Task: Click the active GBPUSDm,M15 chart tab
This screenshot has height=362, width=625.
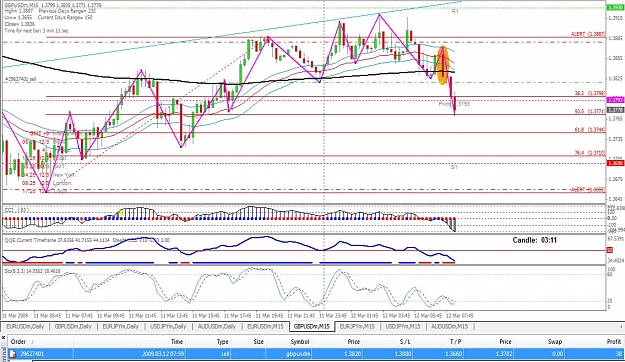Action: point(312,327)
